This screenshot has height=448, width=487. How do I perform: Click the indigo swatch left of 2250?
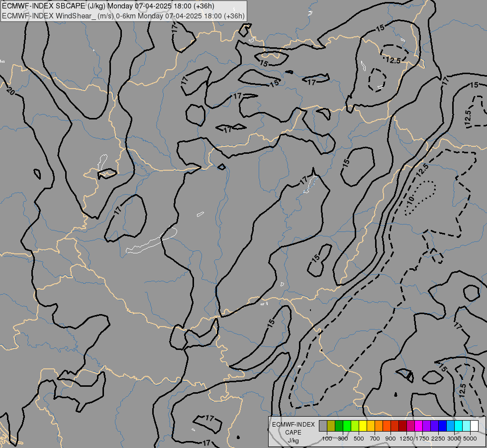tap(434, 426)
